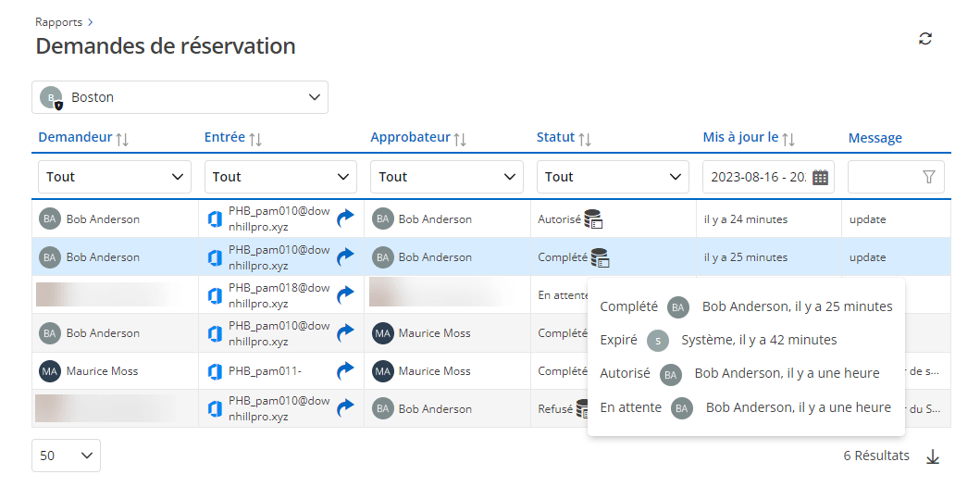Expand Demandeur filter dropdown set to Tout

[x=114, y=177]
